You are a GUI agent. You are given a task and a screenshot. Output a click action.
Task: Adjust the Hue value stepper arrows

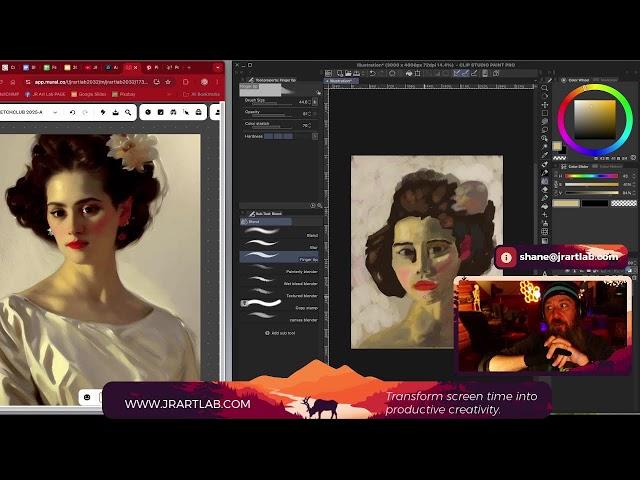pyautogui.click(x=634, y=176)
